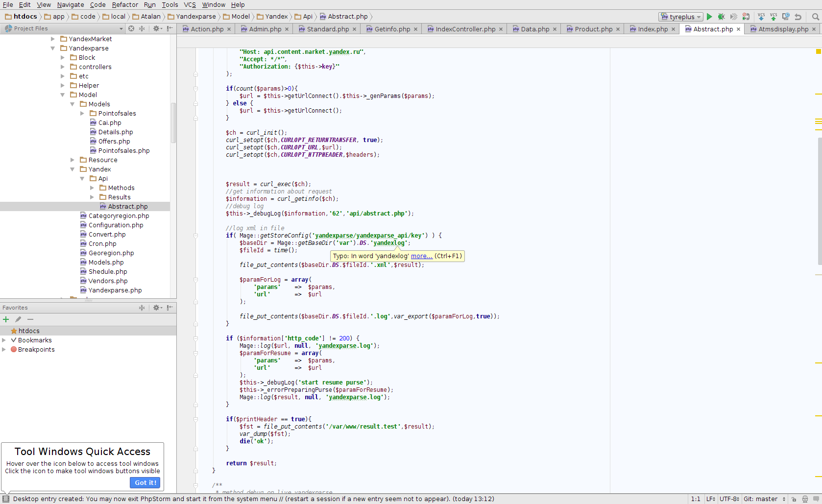
Task: Open the File menu
Action: point(8,4)
